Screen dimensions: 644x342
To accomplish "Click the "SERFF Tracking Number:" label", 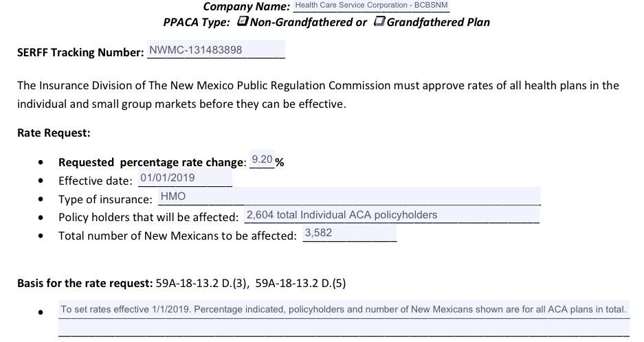I will (80, 52).
